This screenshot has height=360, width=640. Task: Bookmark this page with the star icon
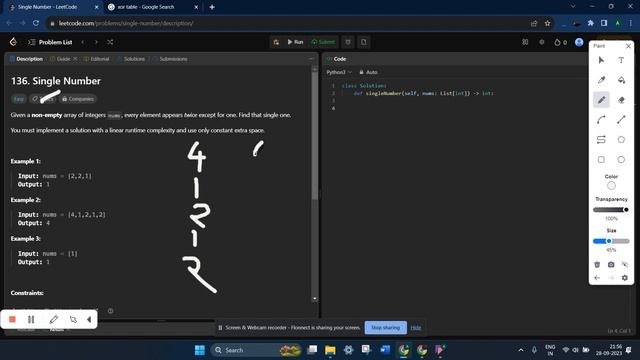548,23
